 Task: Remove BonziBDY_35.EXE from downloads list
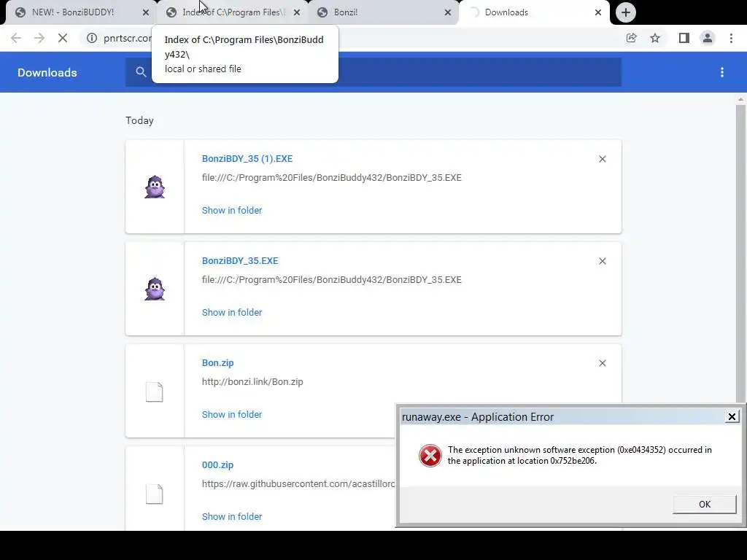pos(602,261)
